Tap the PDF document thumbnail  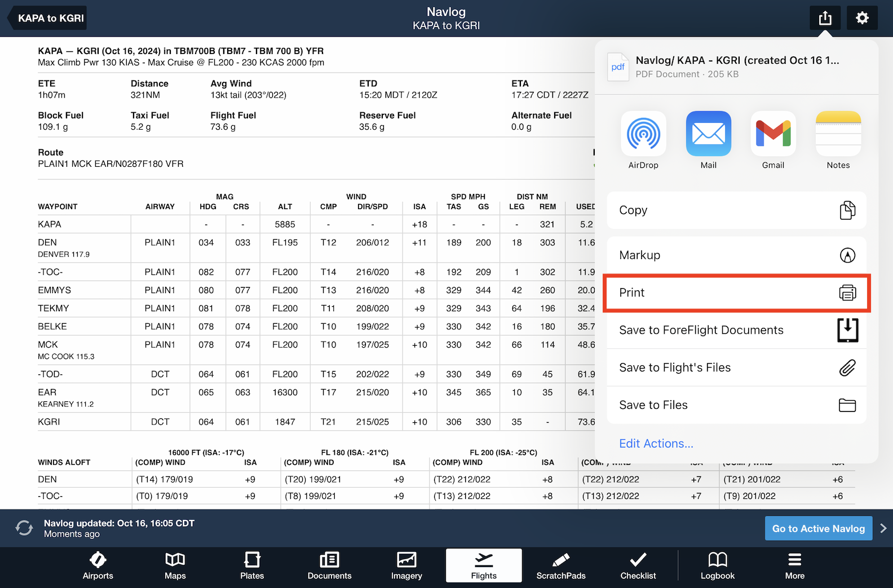click(618, 67)
